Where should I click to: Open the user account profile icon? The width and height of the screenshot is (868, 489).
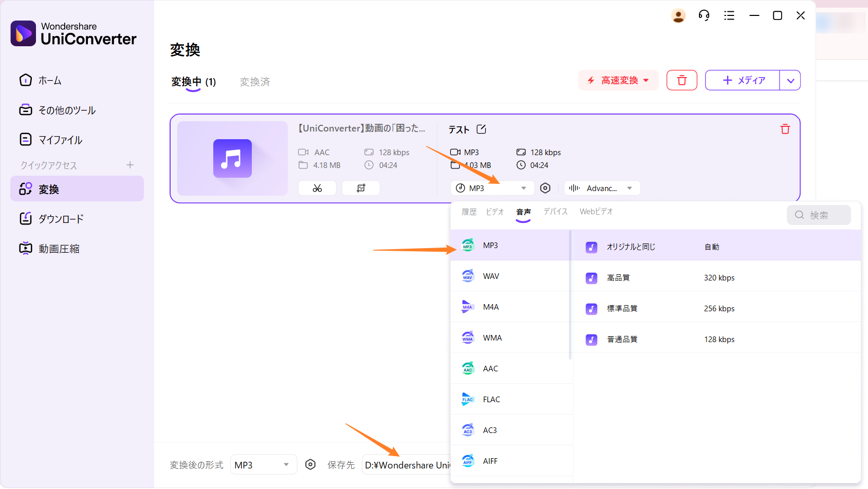(678, 16)
